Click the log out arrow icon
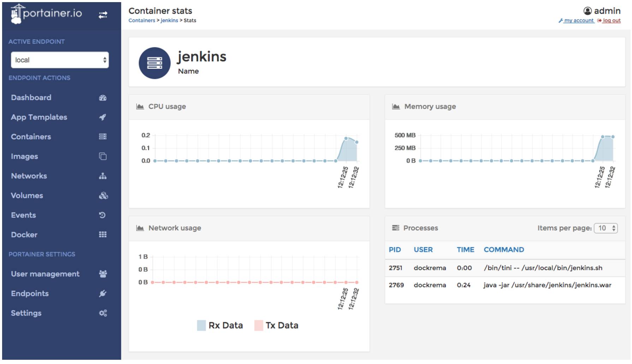The height and width of the screenshot is (364, 632). [599, 20]
